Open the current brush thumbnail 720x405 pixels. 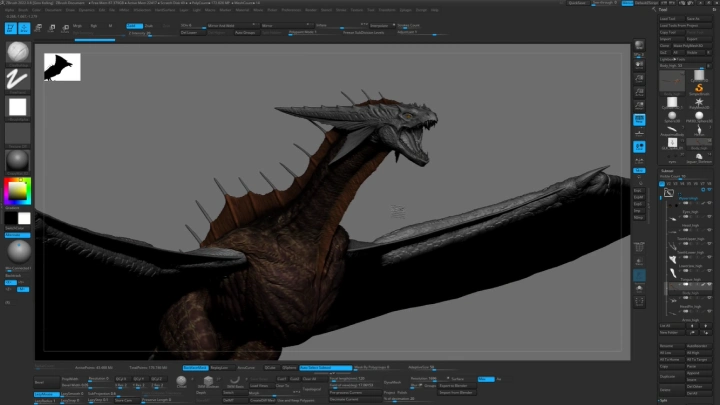17,52
